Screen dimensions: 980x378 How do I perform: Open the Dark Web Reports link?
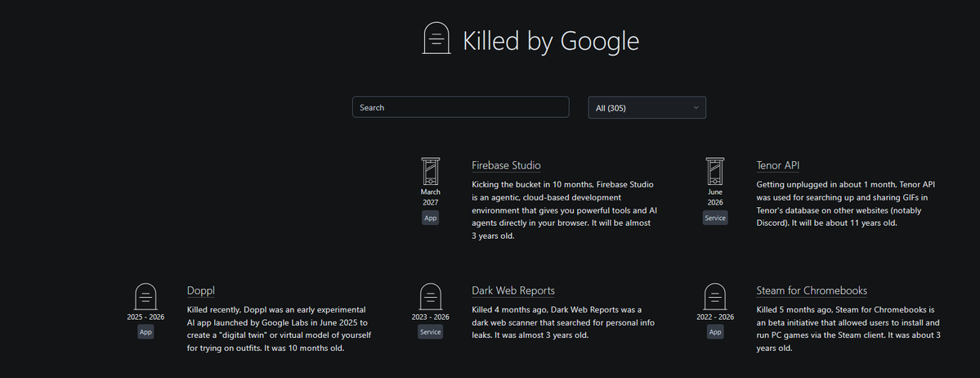coord(513,290)
